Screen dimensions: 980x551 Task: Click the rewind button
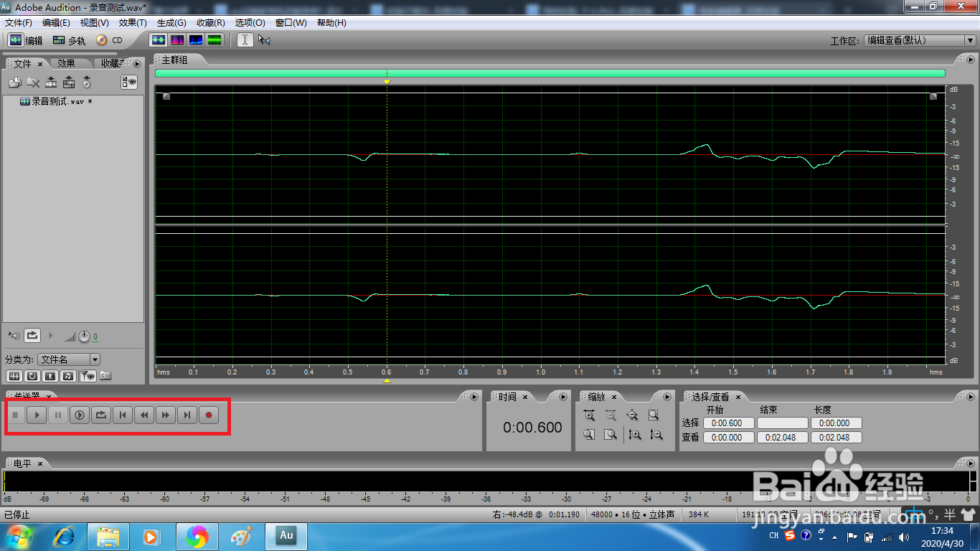[144, 415]
